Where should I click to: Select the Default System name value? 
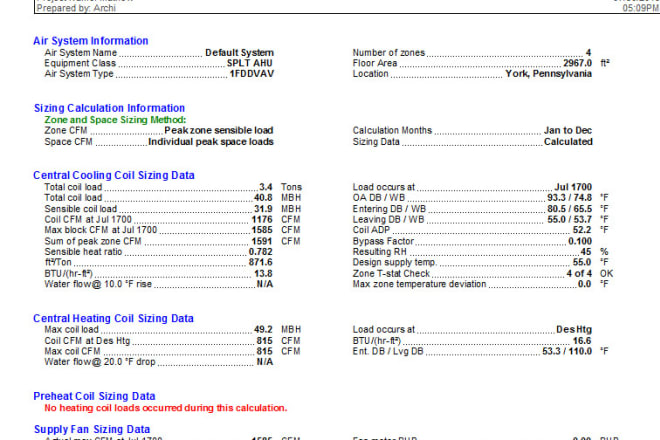coord(239,52)
